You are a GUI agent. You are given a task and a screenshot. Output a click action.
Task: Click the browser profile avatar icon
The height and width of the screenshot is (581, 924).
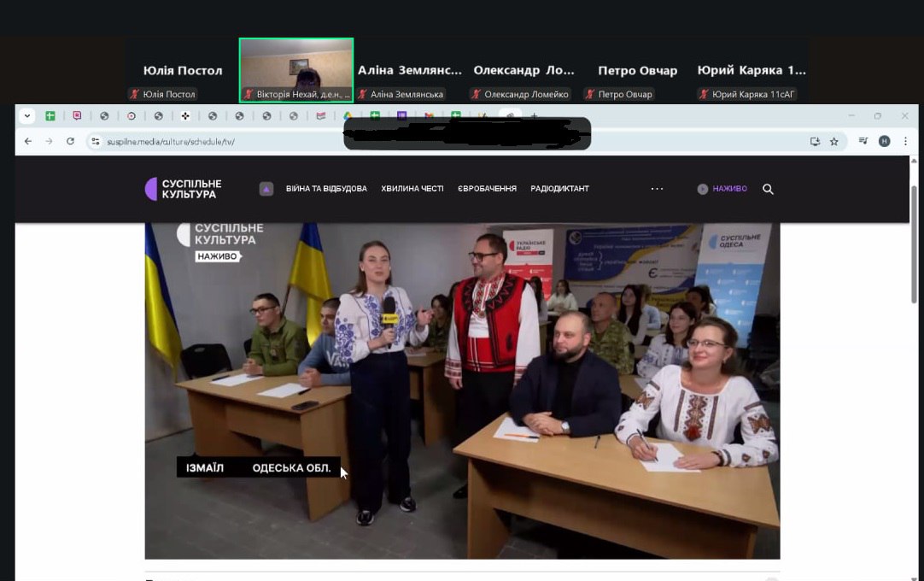pos(884,141)
